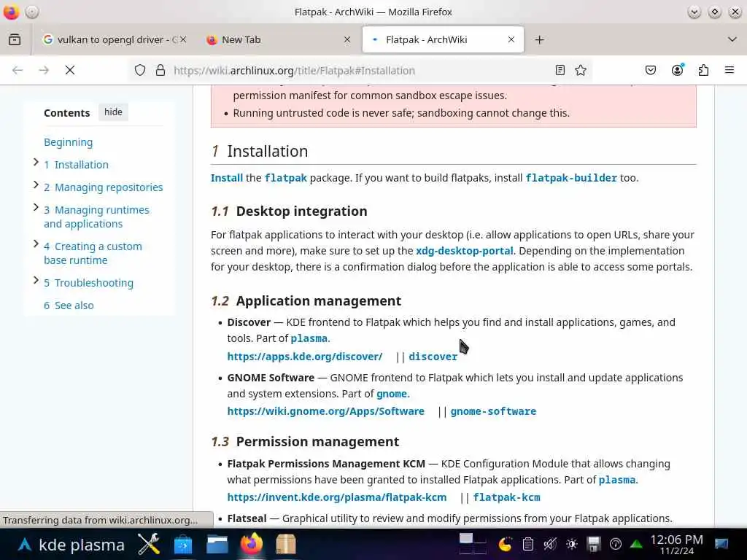Go to 4 Creating a custom base runtime
Image resolution: width=747 pixels, height=560 pixels.
coord(93,253)
